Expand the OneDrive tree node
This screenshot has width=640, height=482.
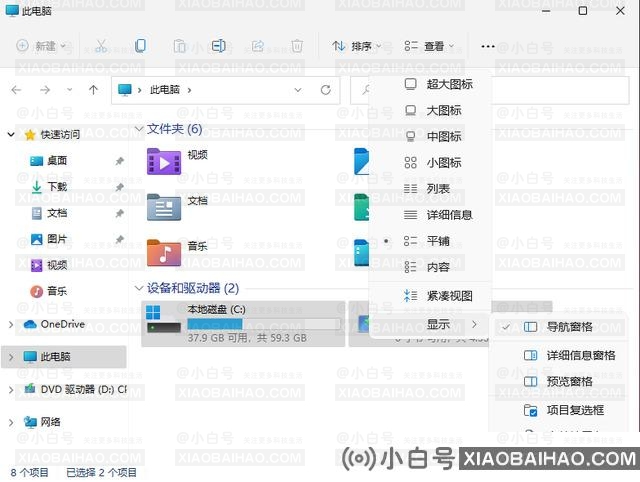[x=11, y=324]
